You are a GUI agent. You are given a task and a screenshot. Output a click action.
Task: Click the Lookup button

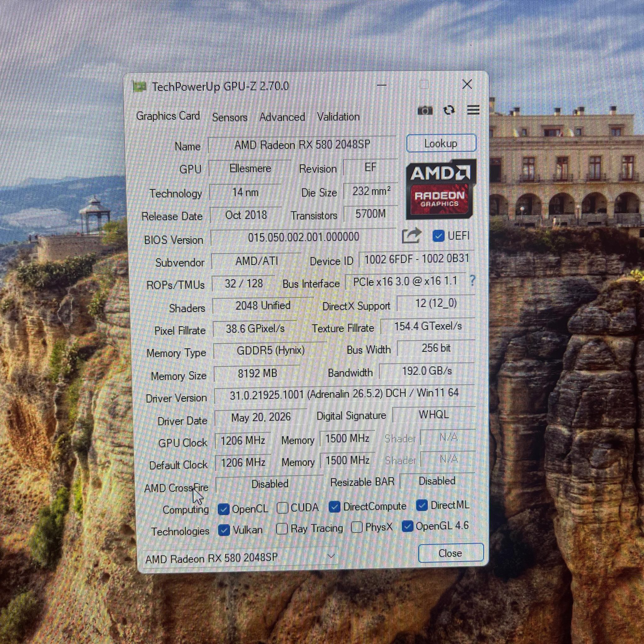(441, 143)
